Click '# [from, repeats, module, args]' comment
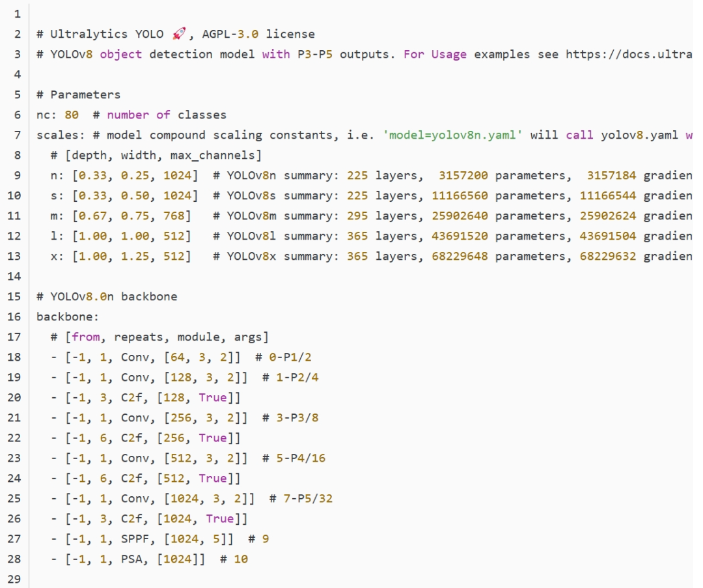Viewport: 703px width, 588px height. [159, 337]
